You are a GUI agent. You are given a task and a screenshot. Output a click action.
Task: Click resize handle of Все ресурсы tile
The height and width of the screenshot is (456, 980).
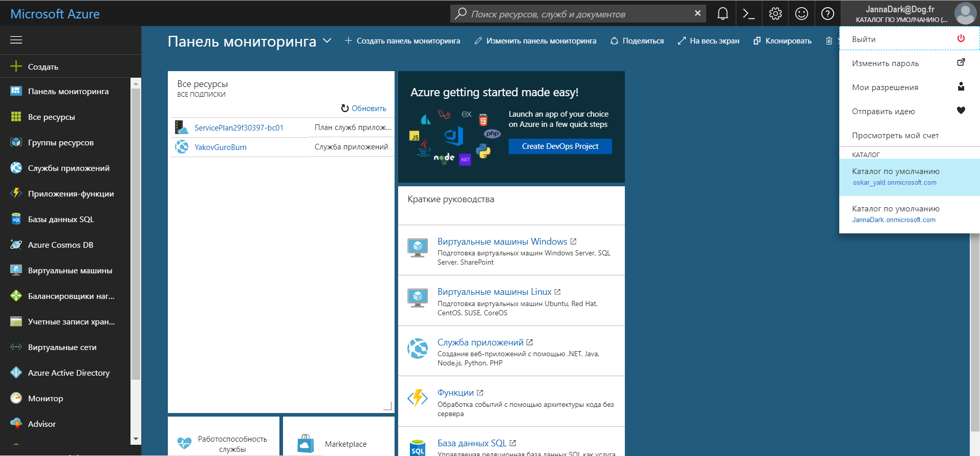click(388, 406)
